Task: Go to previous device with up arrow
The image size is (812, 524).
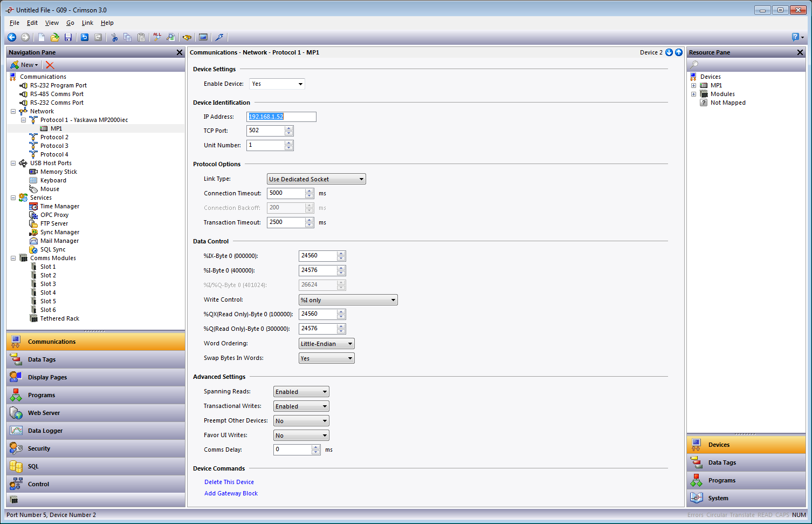Action: (x=679, y=52)
